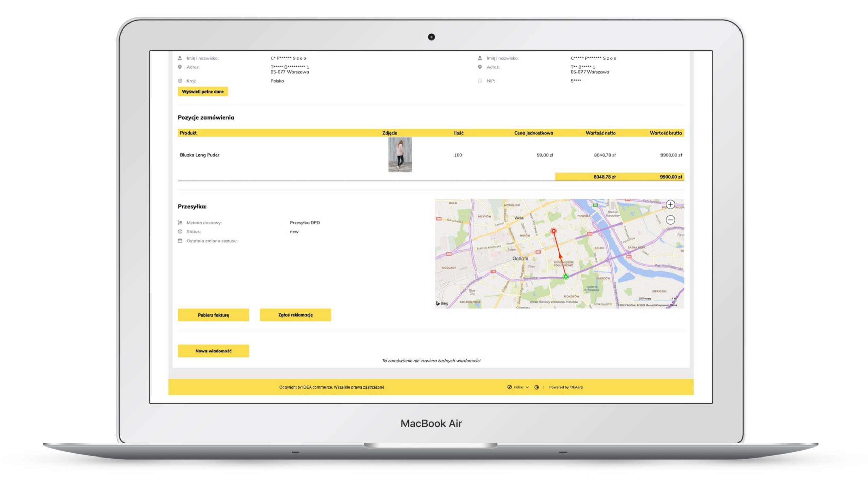The height and width of the screenshot is (488, 868).
Task: Click the package icon beside Status
Action: coord(180,232)
